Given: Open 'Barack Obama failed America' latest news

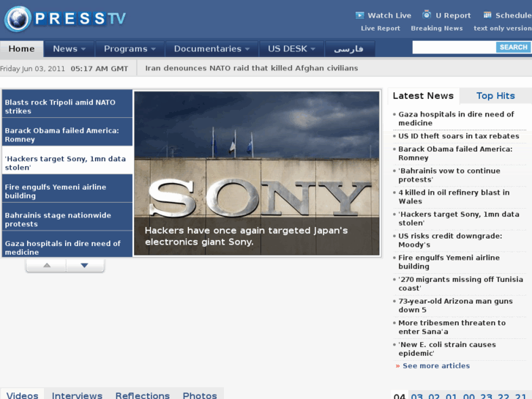Looking at the screenshot, I should pos(455,154).
